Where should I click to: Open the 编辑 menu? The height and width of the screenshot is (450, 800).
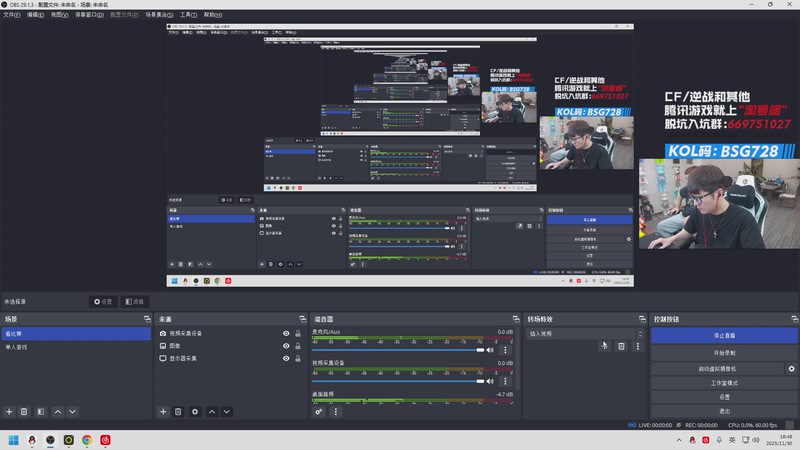pyautogui.click(x=35, y=15)
